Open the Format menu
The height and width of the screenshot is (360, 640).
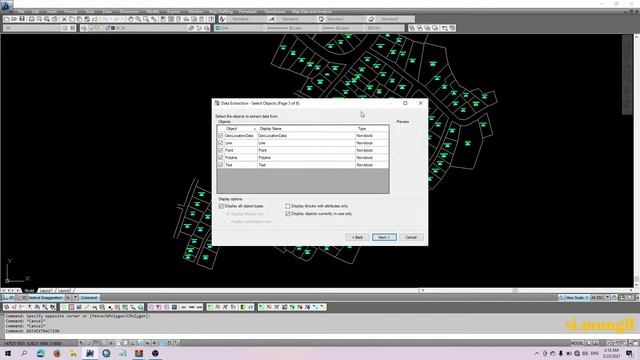(x=71, y=12)
